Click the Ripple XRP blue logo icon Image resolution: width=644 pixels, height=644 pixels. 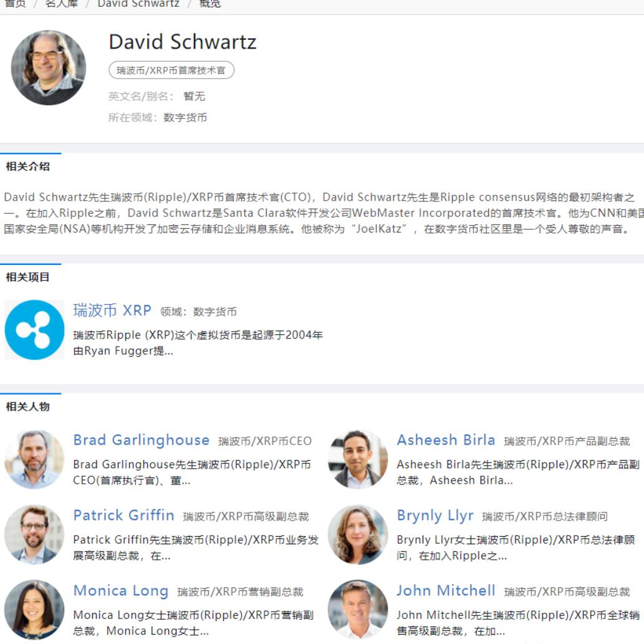(34, 330)
